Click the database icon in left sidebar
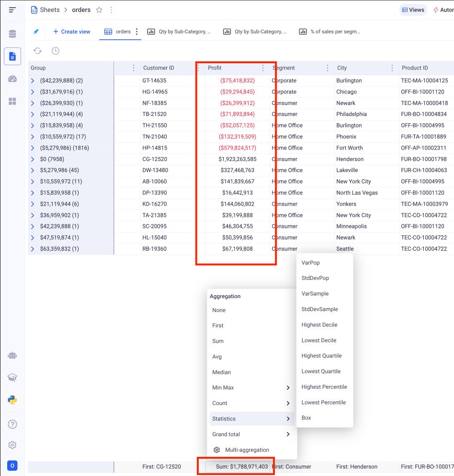454x476 pixels. click(12, 34)
